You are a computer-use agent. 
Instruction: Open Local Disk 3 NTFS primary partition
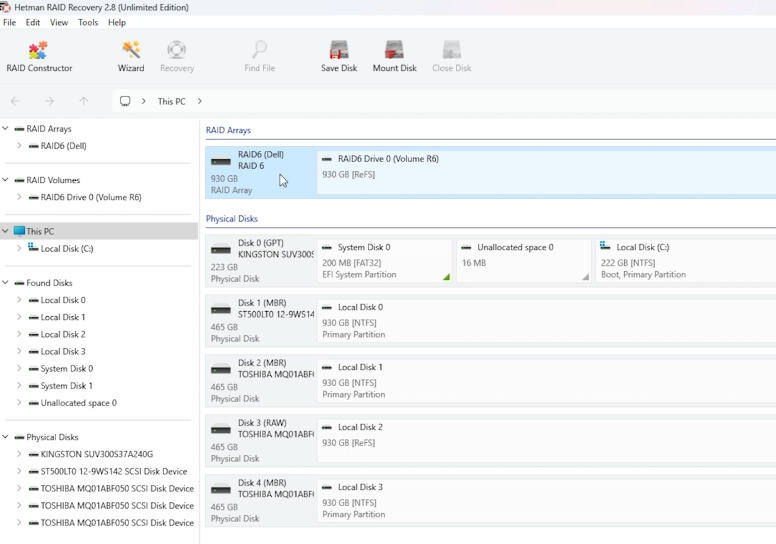click(x=546, y=500)
